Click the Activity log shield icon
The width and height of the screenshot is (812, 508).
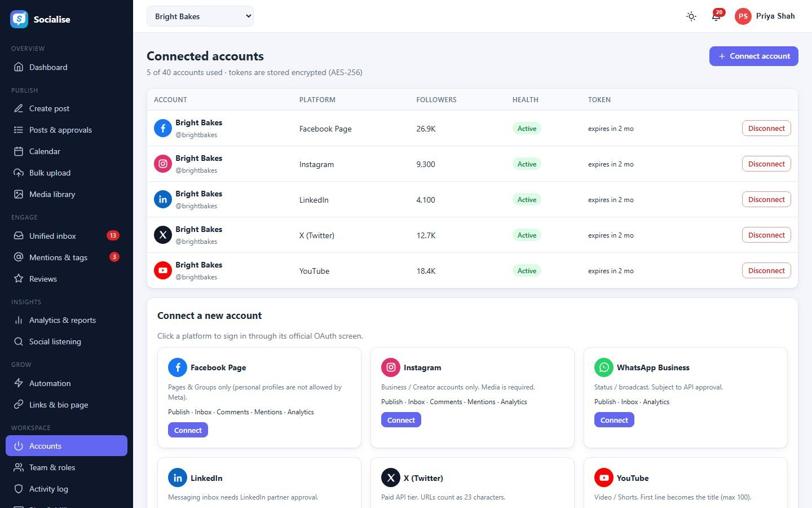pos(19,489)
